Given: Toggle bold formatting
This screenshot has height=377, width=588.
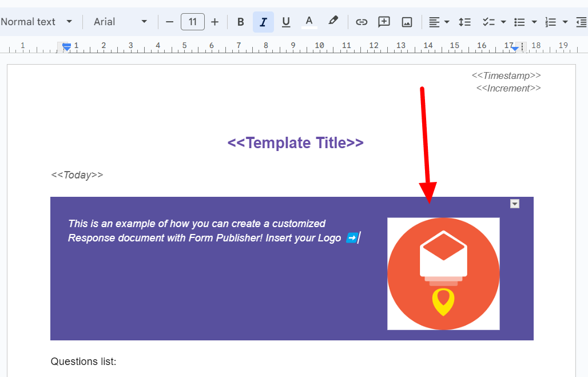Looking at the screenshot, I should point(241,22).
